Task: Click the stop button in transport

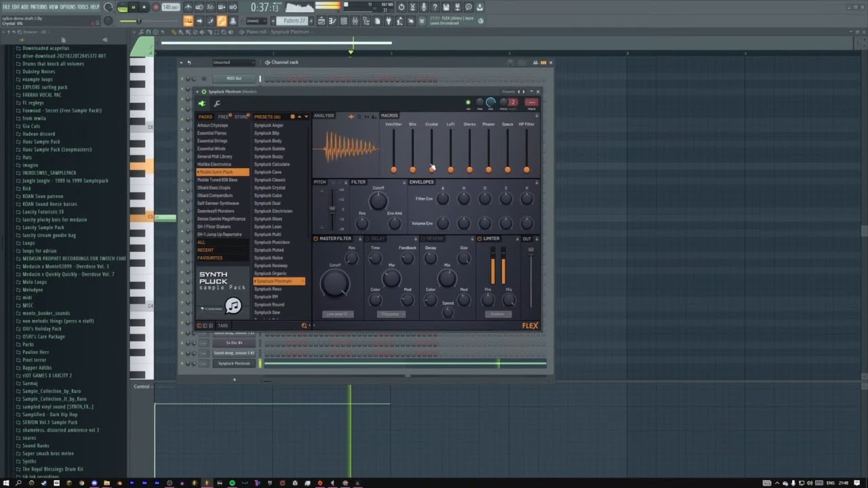Action: point(144,7)
